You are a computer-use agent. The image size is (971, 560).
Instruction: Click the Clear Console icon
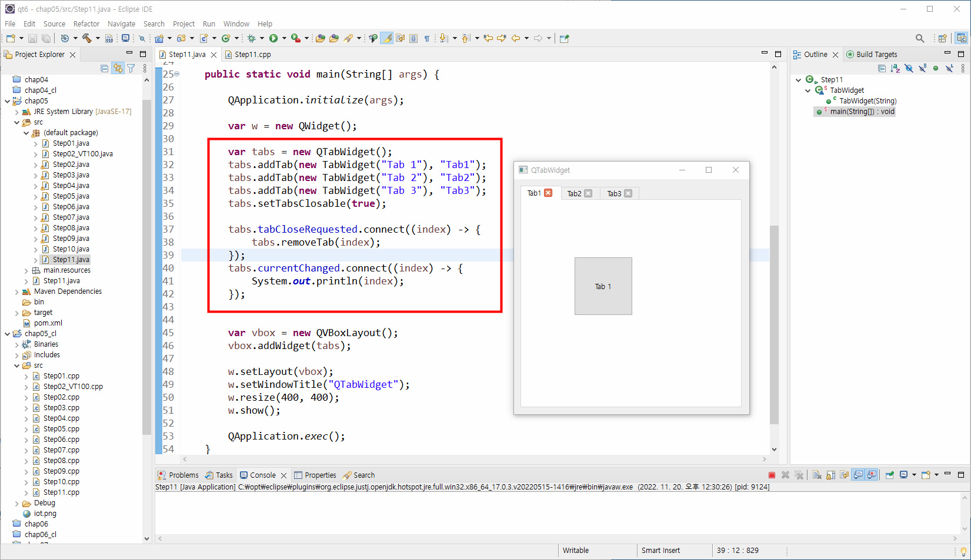pyautogui.click(x=817, y=475)
